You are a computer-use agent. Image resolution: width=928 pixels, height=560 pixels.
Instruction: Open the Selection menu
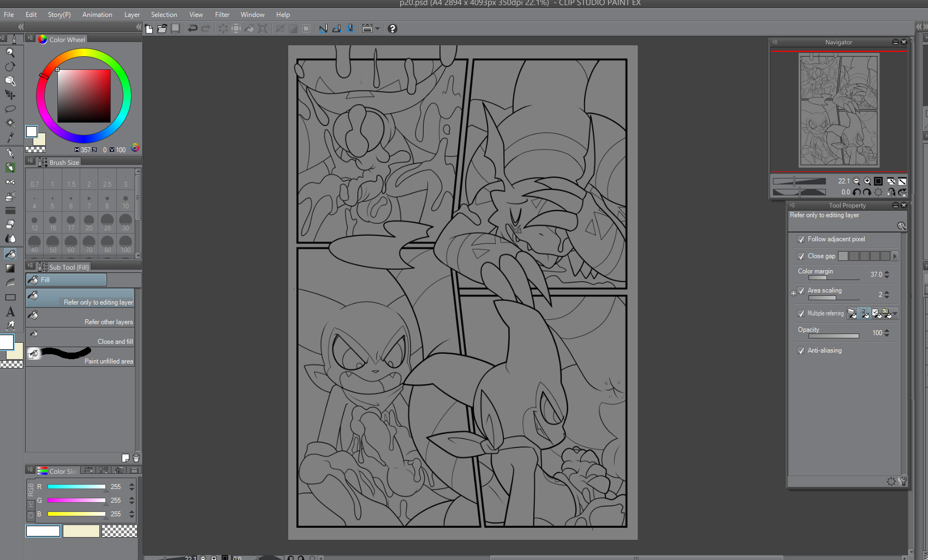click(x=164, y=15)
